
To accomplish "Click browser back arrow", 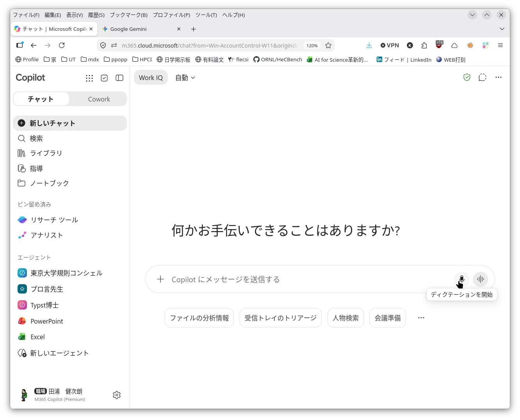I will (34, 45).
